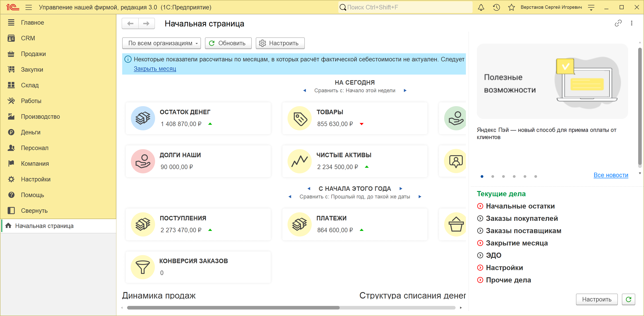Click the vertical scrollbar in news panel

point(640,106)
